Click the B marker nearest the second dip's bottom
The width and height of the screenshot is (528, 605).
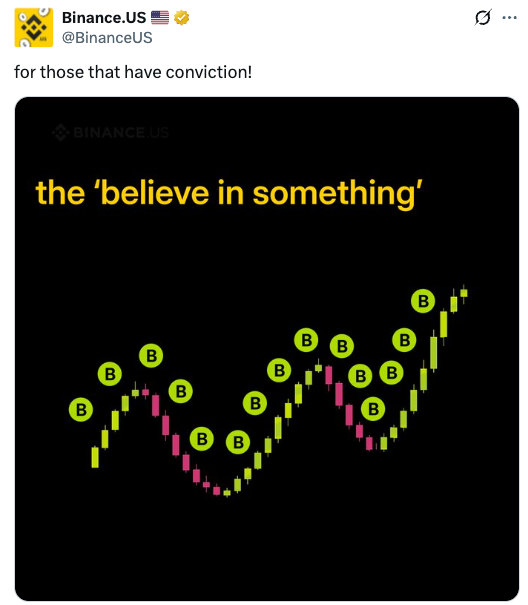(373, 409)
